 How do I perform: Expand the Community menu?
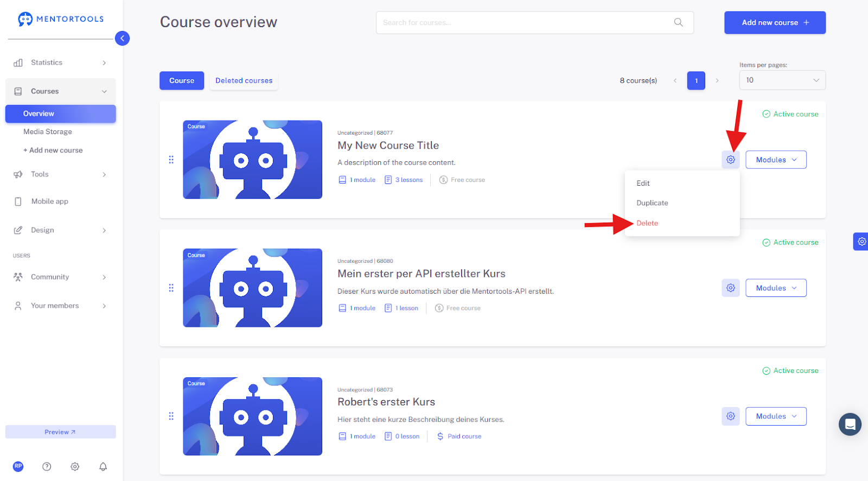pos(104,277)
